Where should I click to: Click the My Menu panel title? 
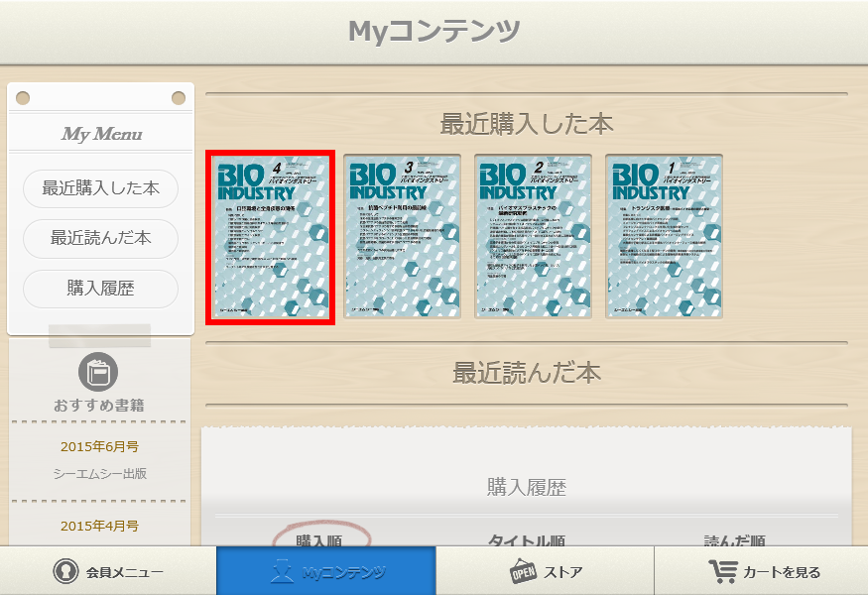pyautogui.click(x=101, y=134)
